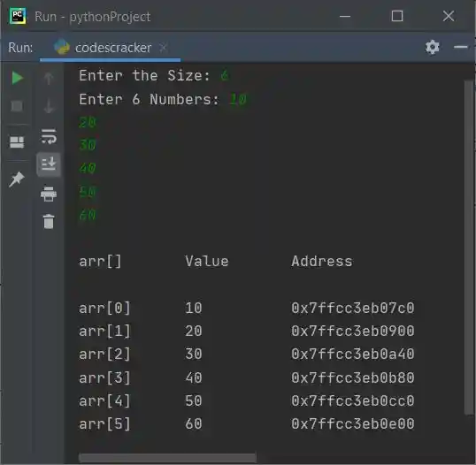Click the address 0x7ffcc3eb0a40

point(353,354)
